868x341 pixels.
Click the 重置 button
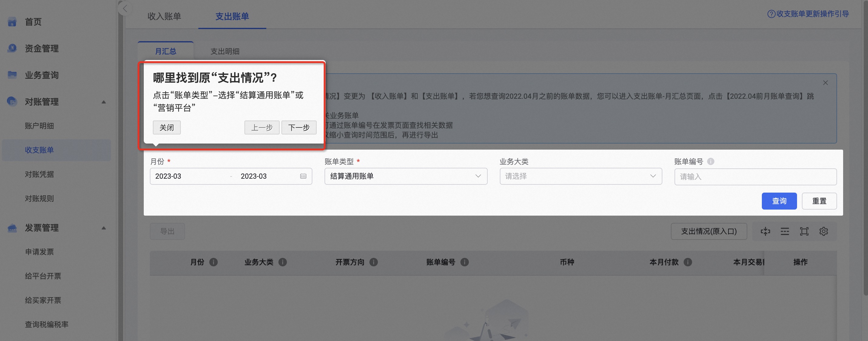click(x=819, y=201)
